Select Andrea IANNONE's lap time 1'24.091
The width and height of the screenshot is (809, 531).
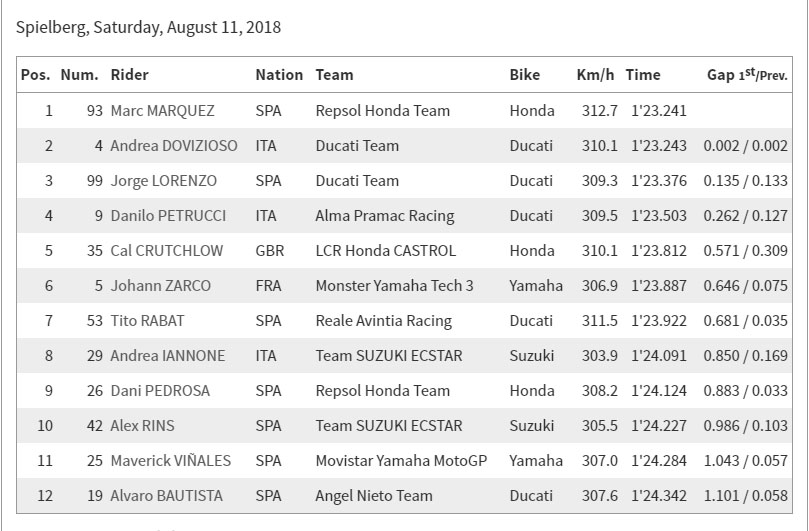(659, 356)
